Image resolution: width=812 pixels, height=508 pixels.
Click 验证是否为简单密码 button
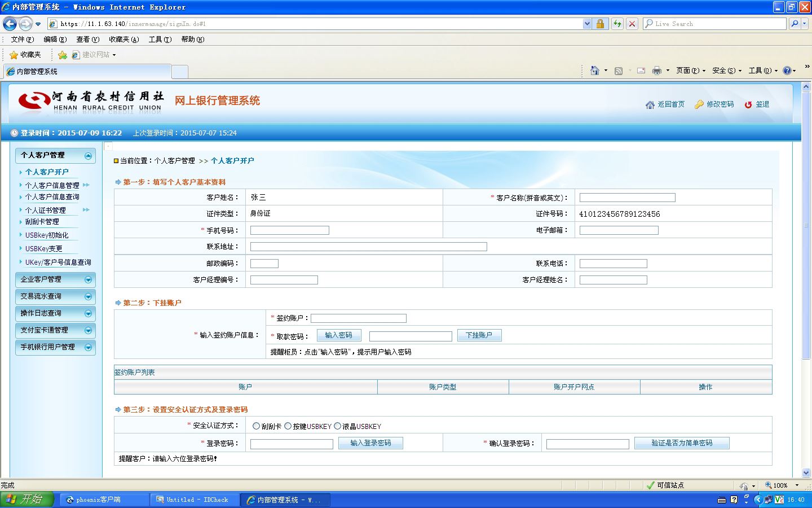click(682, 443)
